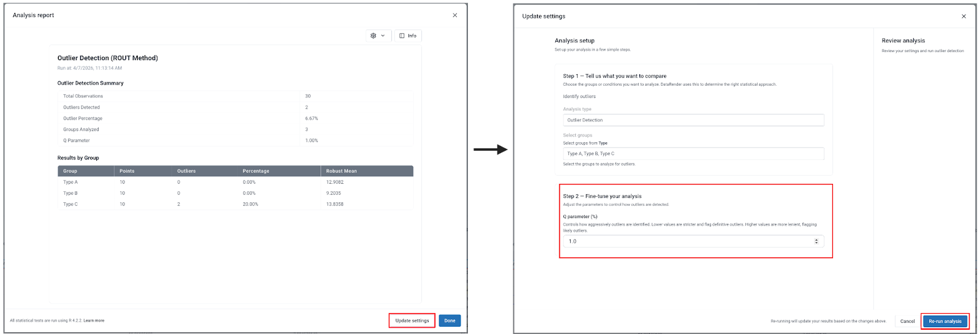The image size is (980, 334).
Task: Click the Percentage column header
Action: 255,171
